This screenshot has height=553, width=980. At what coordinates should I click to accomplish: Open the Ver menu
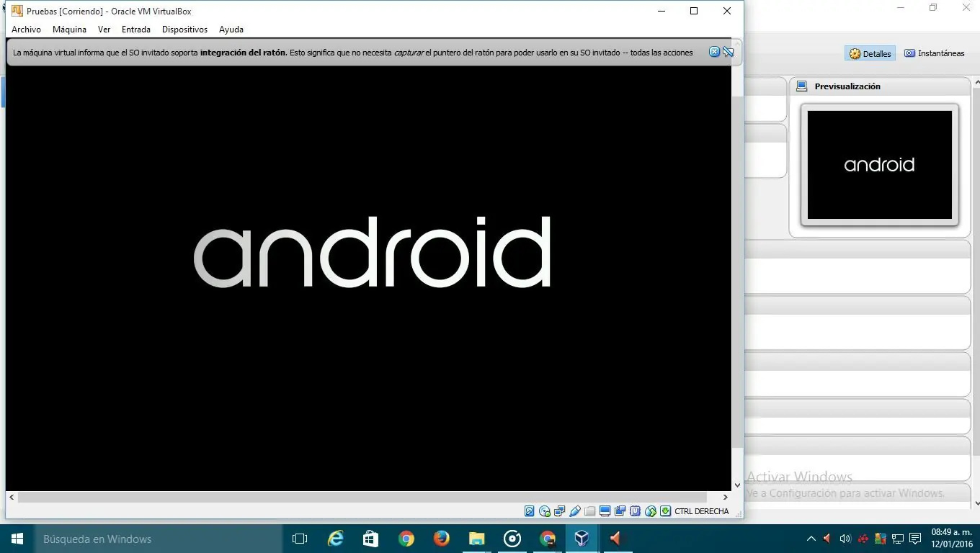click(x=104, y=30)
